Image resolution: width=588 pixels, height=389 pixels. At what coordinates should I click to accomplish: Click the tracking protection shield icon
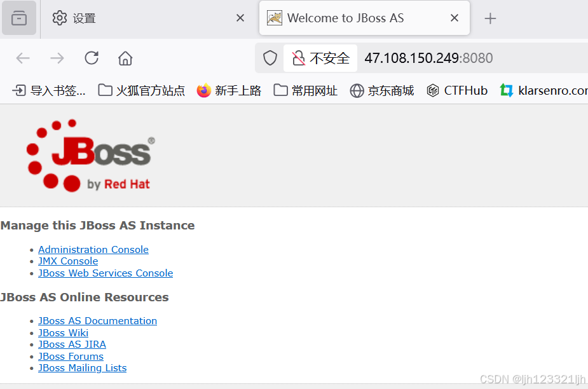coord(270,58)
